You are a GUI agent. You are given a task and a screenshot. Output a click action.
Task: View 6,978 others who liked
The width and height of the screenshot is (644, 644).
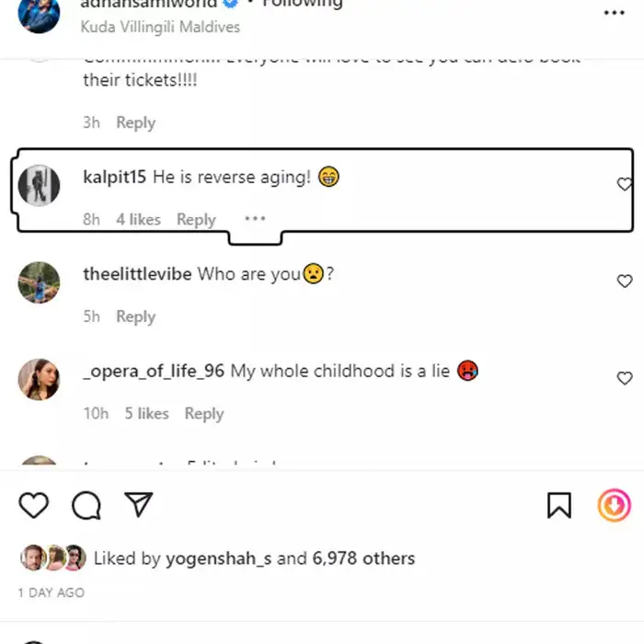point(363,558)
